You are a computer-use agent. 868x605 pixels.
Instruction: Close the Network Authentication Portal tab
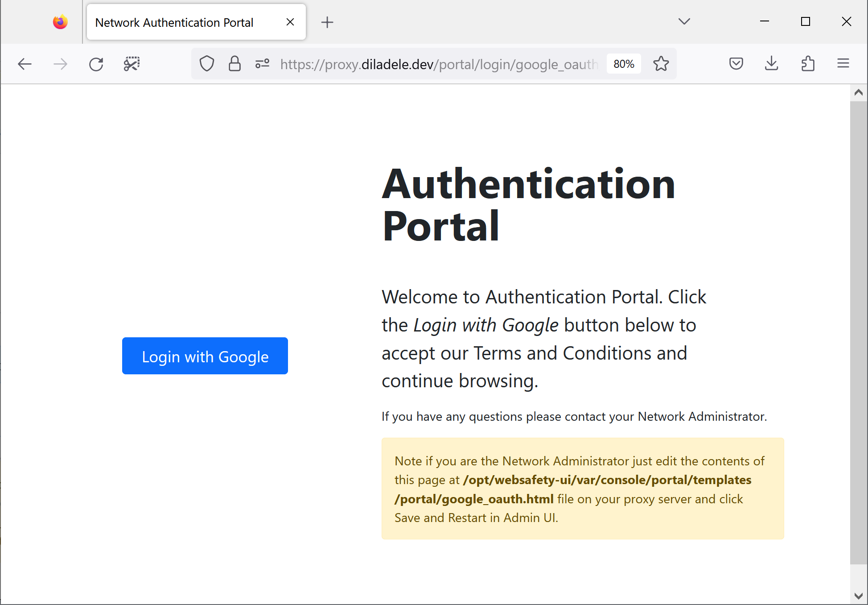[x=290, y=22]
